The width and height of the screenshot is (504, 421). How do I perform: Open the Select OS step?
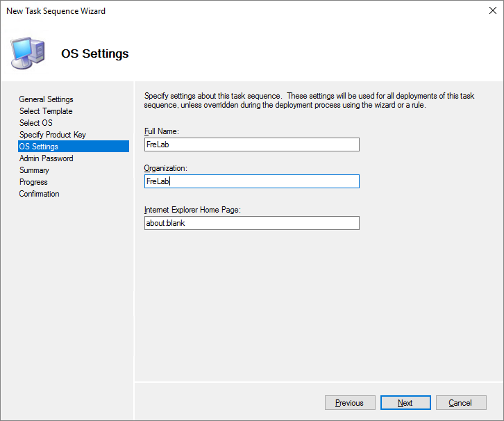coord(35,123)
